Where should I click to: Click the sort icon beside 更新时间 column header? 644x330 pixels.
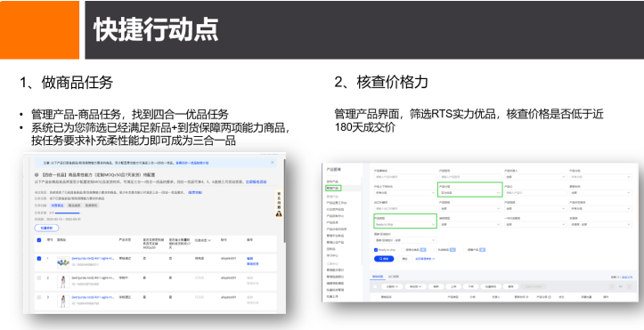tap(527, 297)
